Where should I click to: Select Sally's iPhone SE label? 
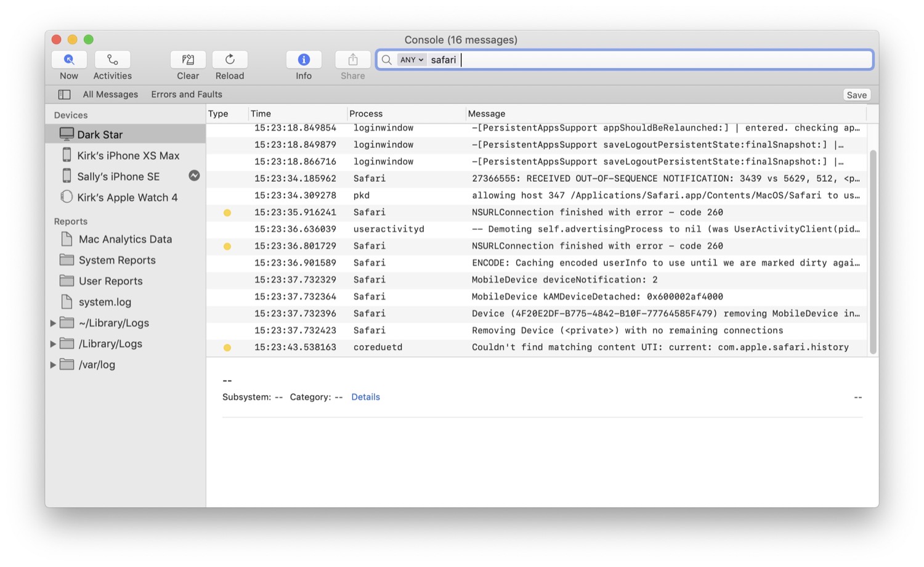pyautogui.click(x=118, y=176)
